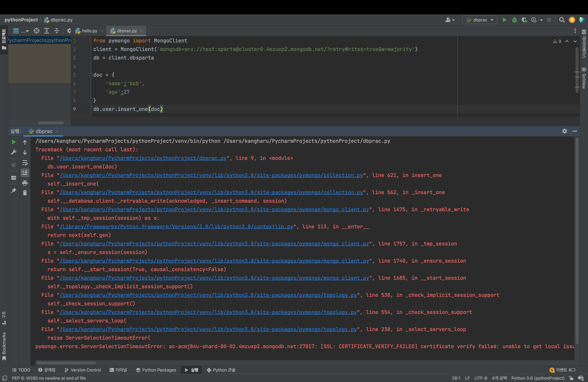Image resolution: width=588 pixels, height=382 pixels.
Task: Open the 터미널 tab
Action: [118, 370]
